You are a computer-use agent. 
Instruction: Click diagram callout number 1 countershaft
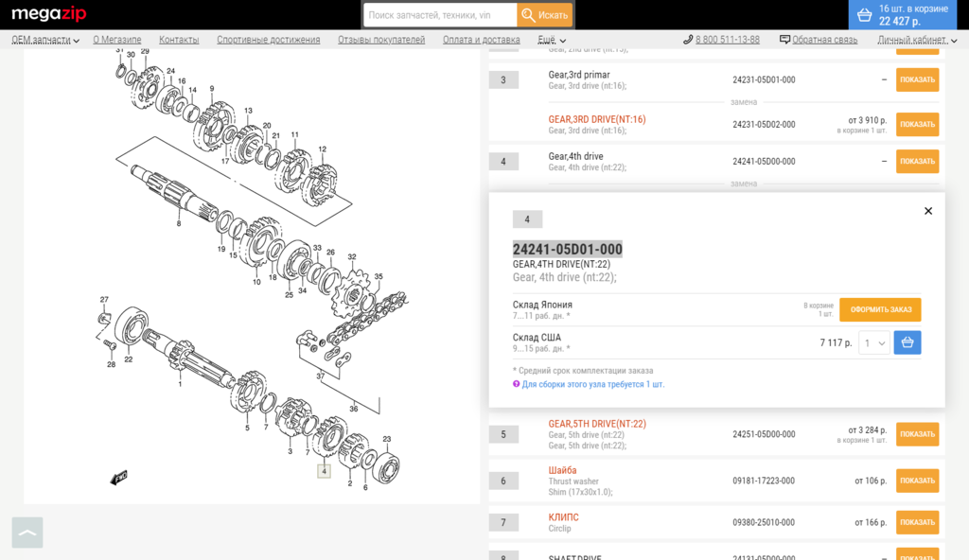181,384
